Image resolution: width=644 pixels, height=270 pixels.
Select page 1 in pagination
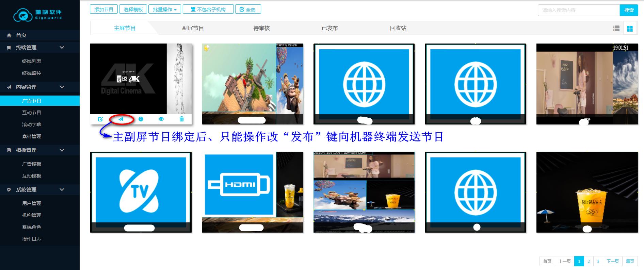click(x=579, y=261)
